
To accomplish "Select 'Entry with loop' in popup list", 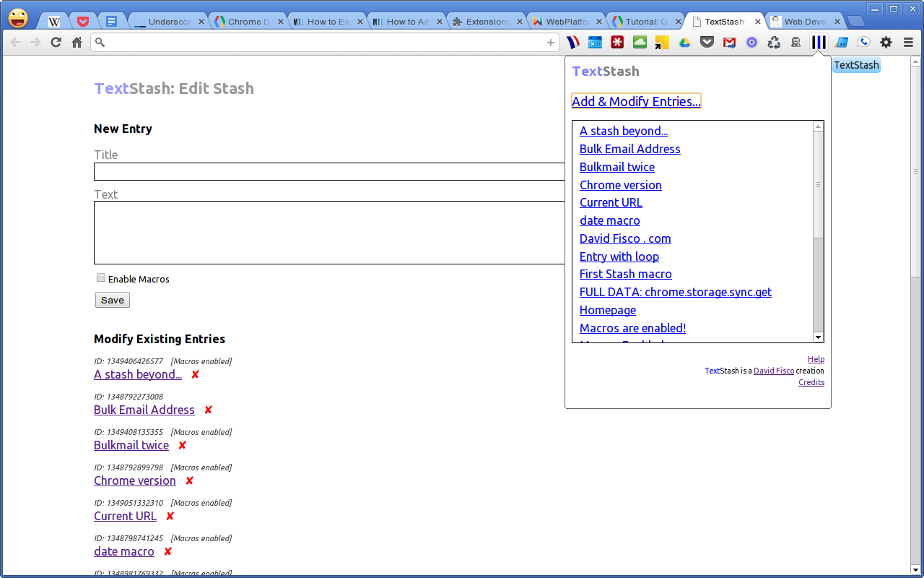I will (x=619, y=256).
